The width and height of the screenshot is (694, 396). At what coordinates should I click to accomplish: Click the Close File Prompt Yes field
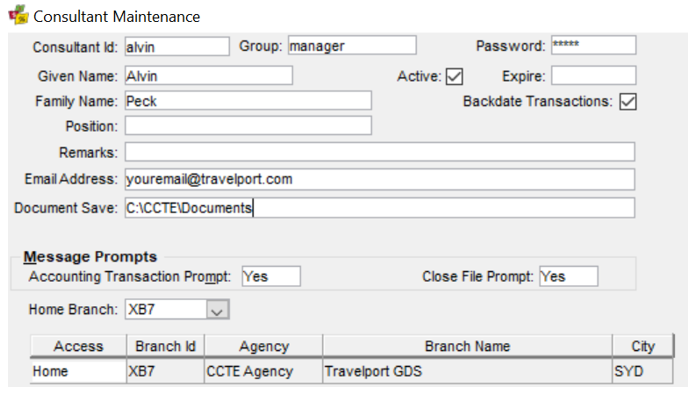tap(569, 277)
